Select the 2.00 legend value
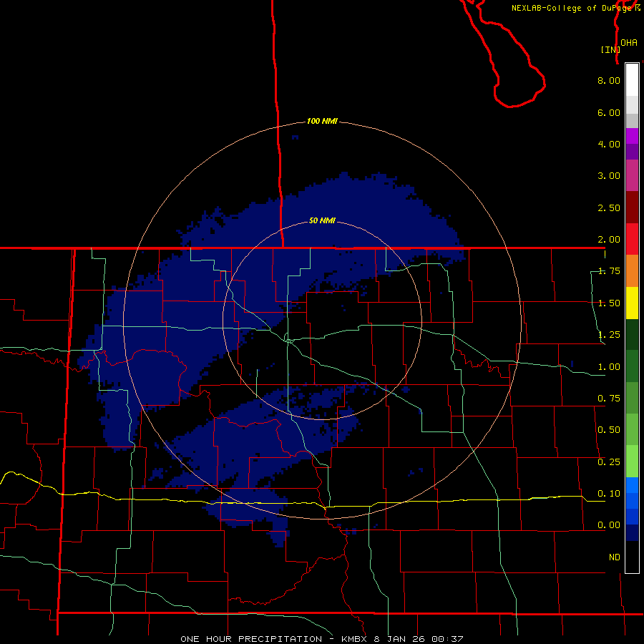The height and width of the screenshot is (644, 644). [609, 240]
